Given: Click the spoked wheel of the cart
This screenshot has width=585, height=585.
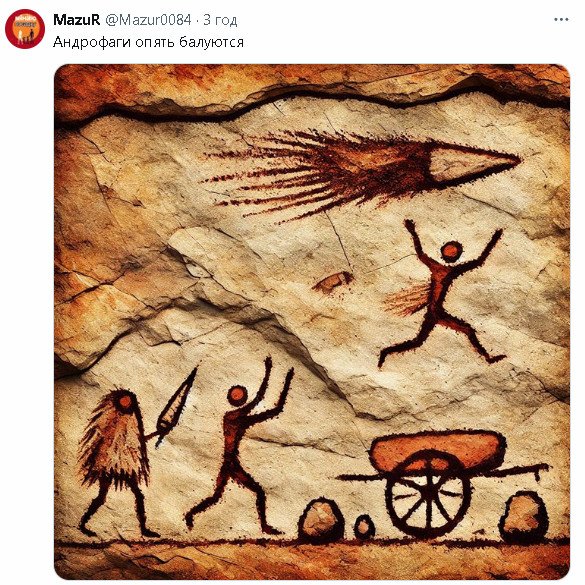Looking at the screenshot, I should click(x=428, y=494).
